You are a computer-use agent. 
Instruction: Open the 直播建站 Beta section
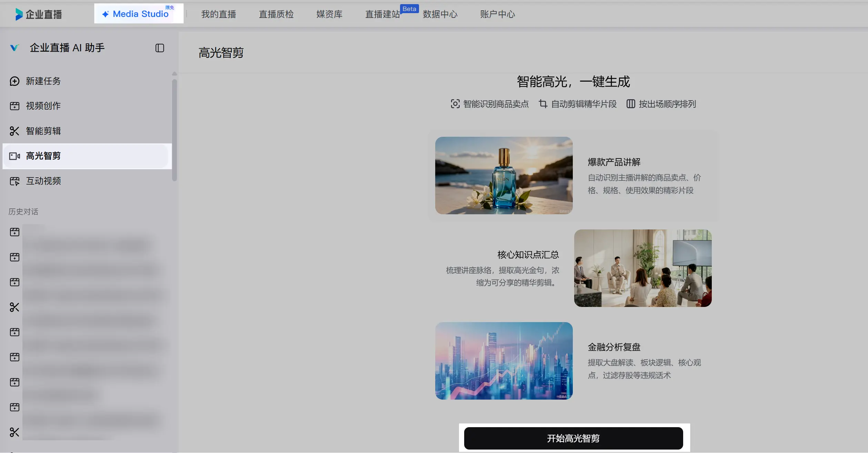383,14
